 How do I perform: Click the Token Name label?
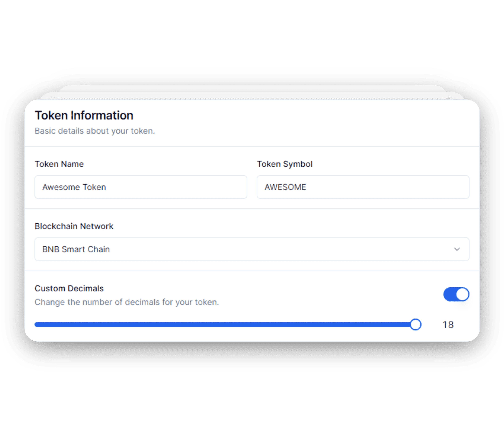[59, 164]
